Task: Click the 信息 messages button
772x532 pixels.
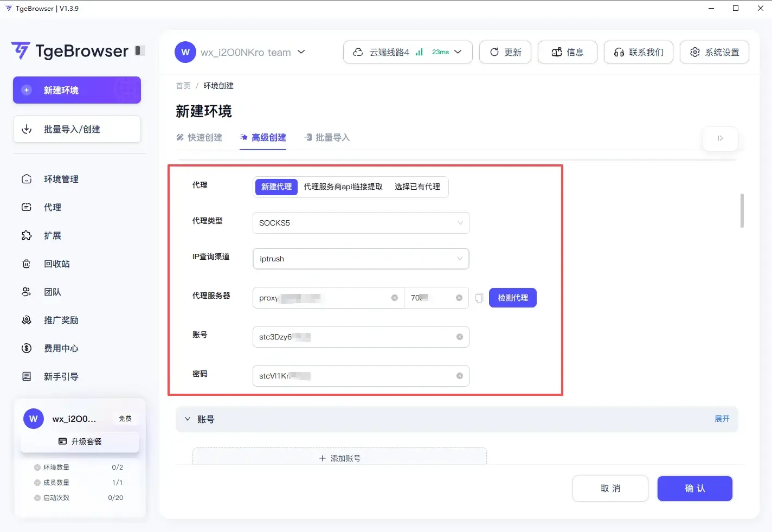Action: tap(568, 52)
